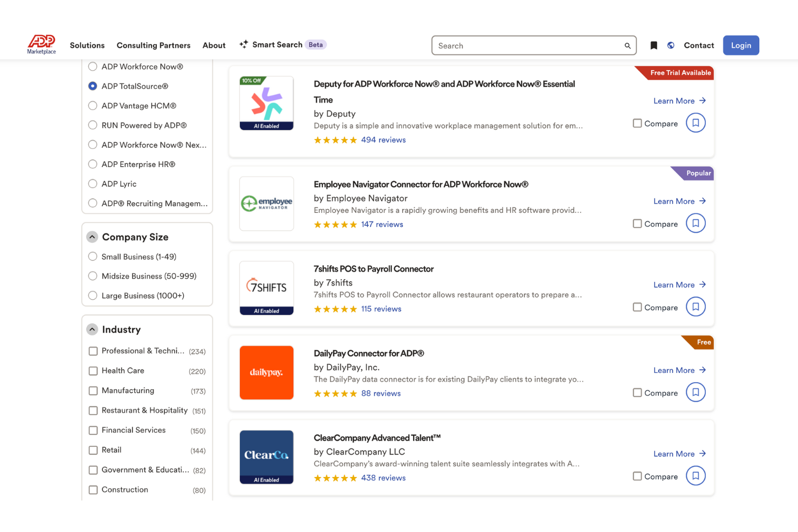
Task: Tick Compare for the DailyPay Connector
Action: pos(637,393)
